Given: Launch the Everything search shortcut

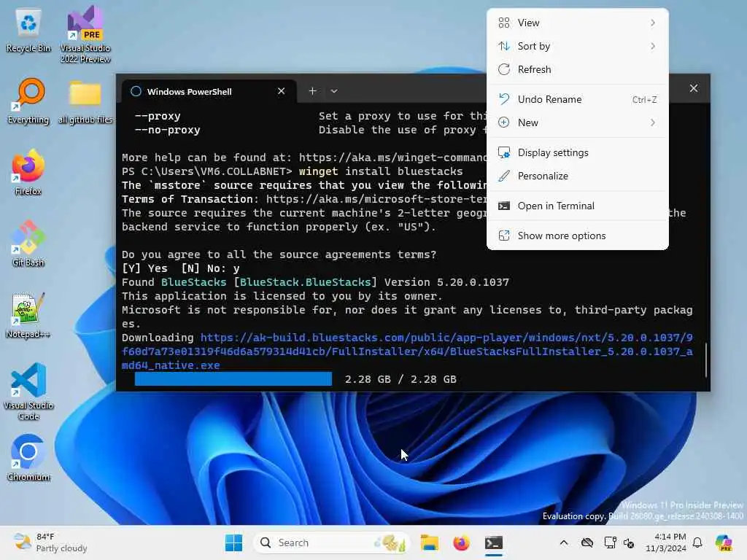Looking at the screenshot, I should point(28,101).
